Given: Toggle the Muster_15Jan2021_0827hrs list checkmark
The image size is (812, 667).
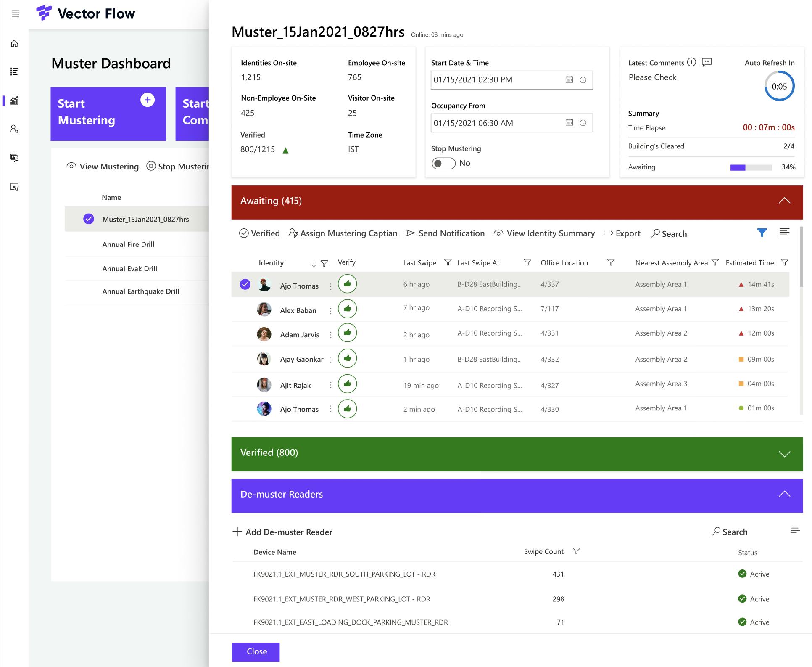Looking at the screenshot, I should tap(89, 219).
